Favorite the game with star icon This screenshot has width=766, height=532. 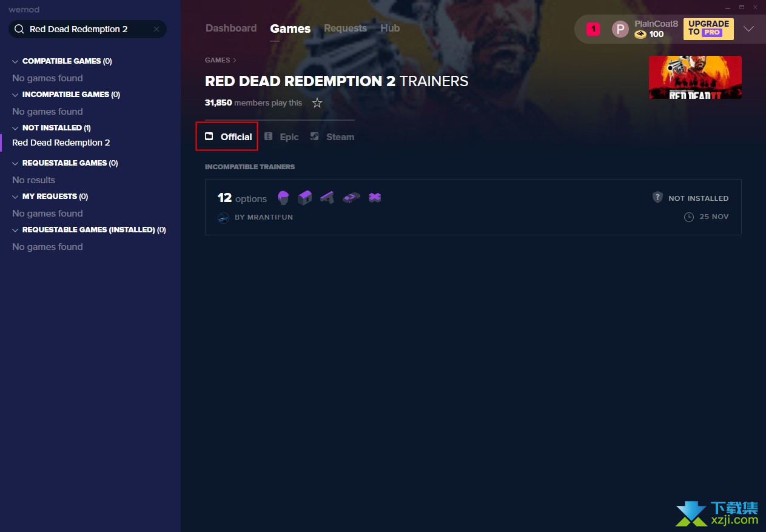coord(317,103)
